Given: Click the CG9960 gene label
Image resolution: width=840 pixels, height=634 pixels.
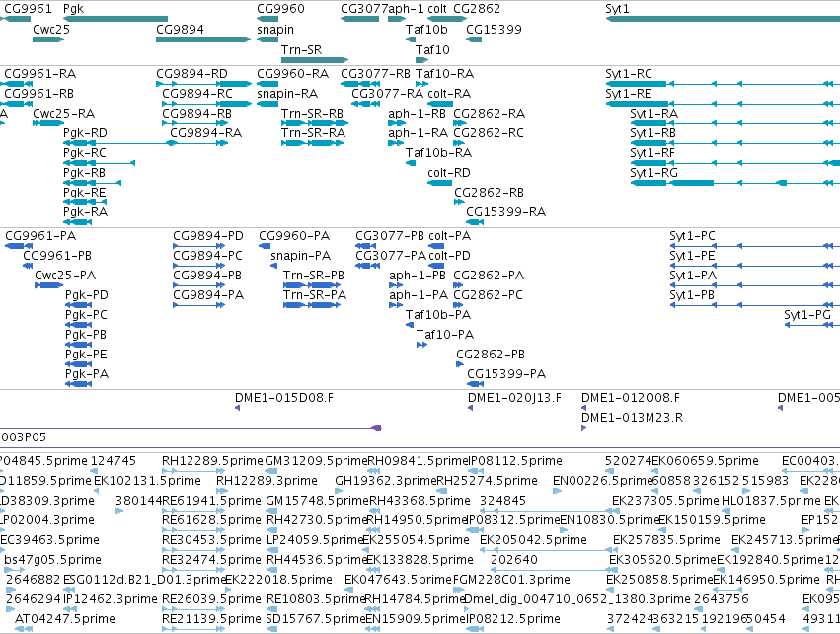Looking at the screenshot, I should (280, 9).
